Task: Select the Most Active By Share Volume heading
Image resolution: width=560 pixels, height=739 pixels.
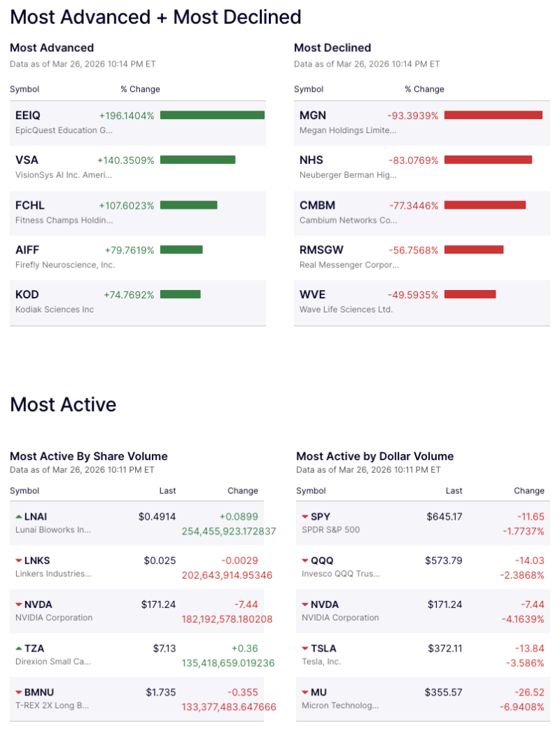Action: 87,456
